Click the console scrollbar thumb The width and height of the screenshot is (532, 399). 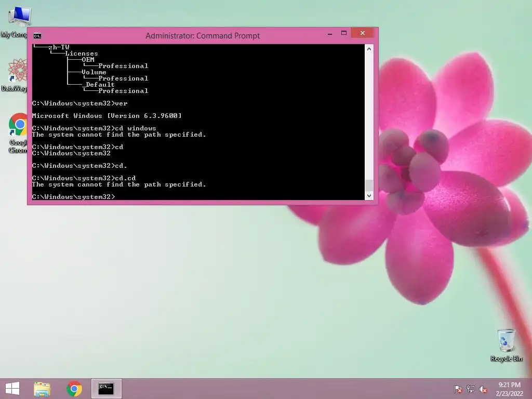369,185
